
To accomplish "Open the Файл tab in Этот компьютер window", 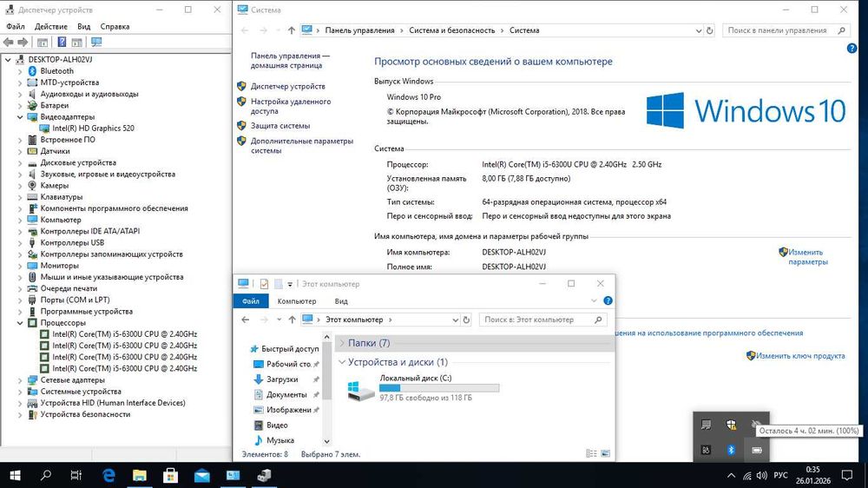I will (251, 300).
